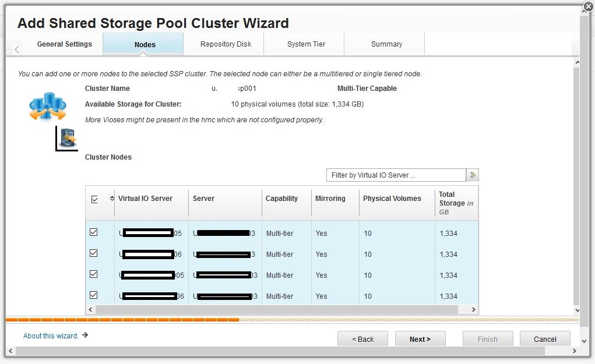Click the sort arrows in the table header
The image size is (595, 364).
tap(112, 199)
